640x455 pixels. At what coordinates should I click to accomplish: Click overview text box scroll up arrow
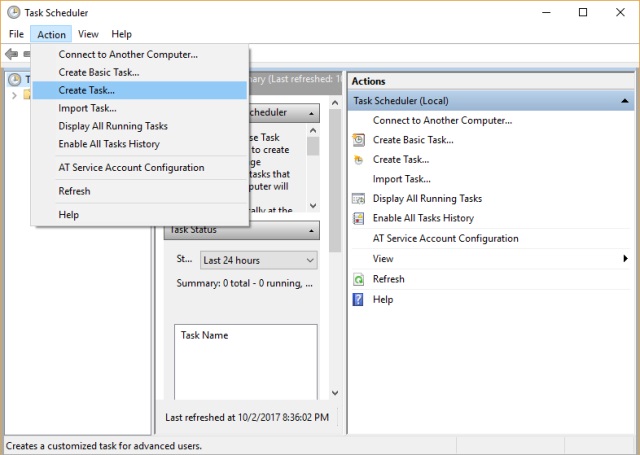click(x=313, y=131)
